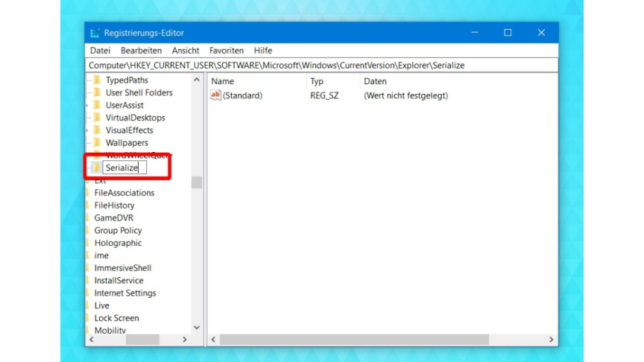This screenshot has height=362, width=644.
Task: Click the tree pane vertical scrollbar thumb
Action: [197, 182]
